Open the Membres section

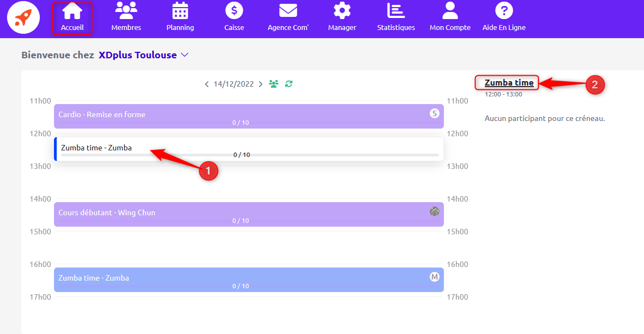click(x=126, y=18)
